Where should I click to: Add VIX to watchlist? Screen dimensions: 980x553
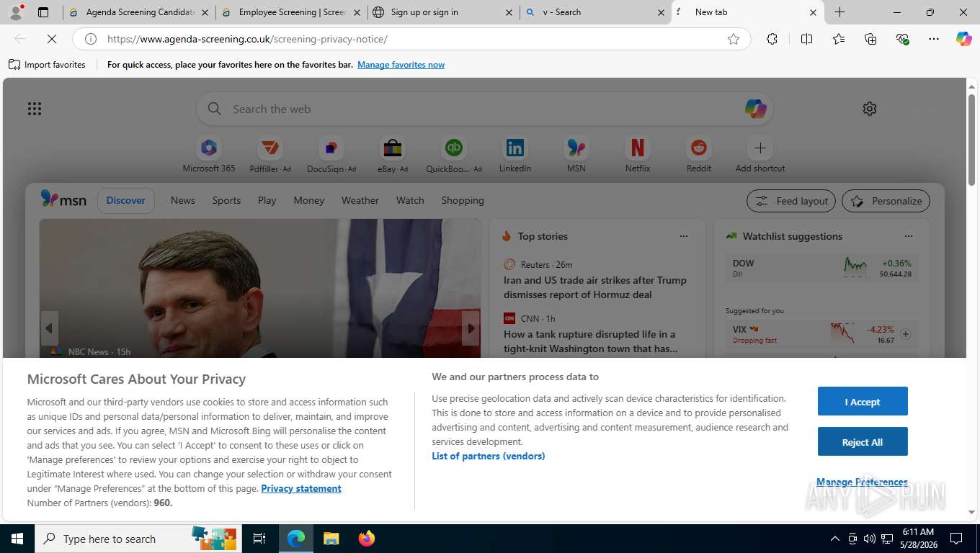[x=906, y=334]
